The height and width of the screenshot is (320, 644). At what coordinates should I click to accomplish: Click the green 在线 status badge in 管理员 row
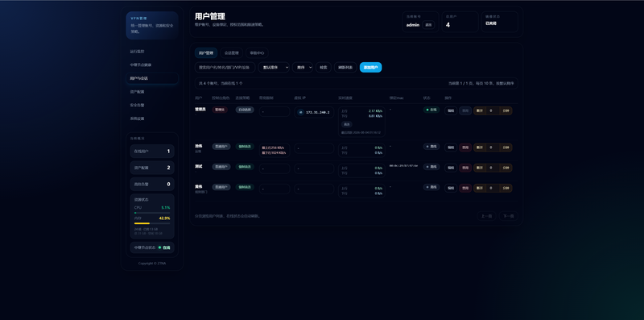[x=431, y=110]
